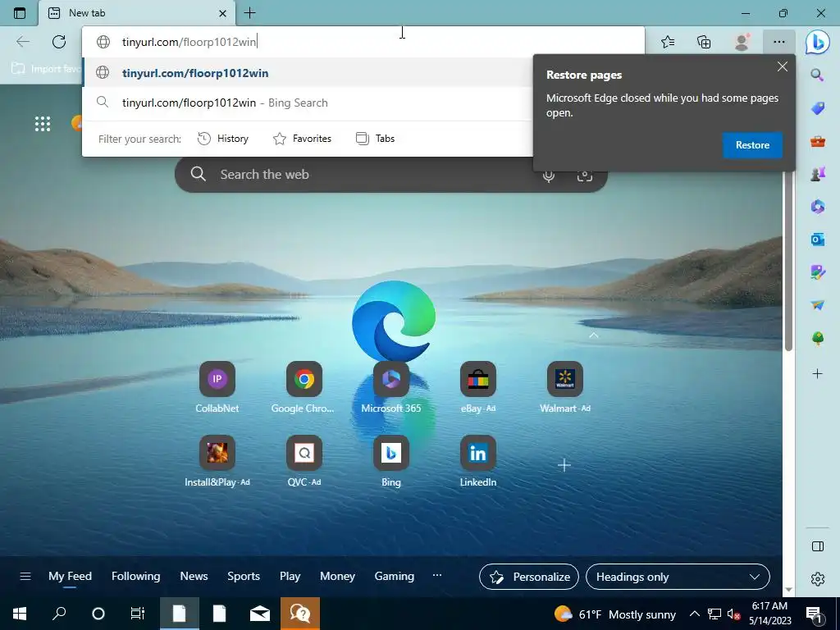Open the profile avatar icon
This screenshot has height=630, width=840.
742,42
